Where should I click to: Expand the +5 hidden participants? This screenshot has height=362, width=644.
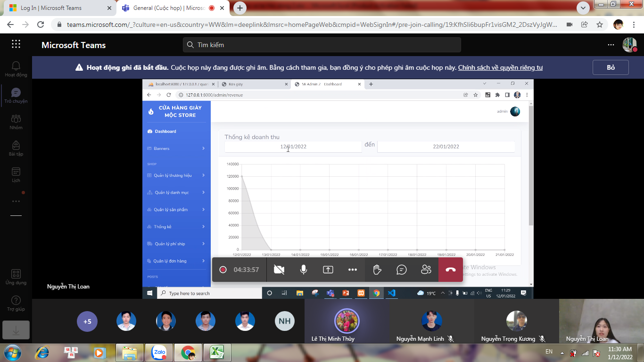87,321
